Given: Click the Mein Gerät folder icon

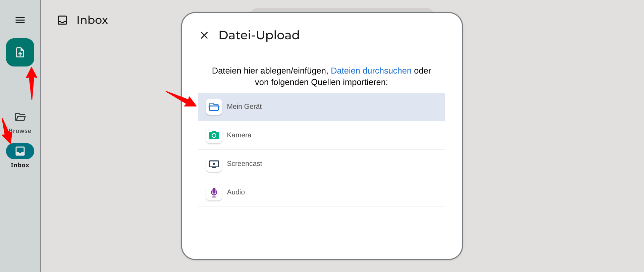Looking at the screenshot, I should [x=214, y=107].
